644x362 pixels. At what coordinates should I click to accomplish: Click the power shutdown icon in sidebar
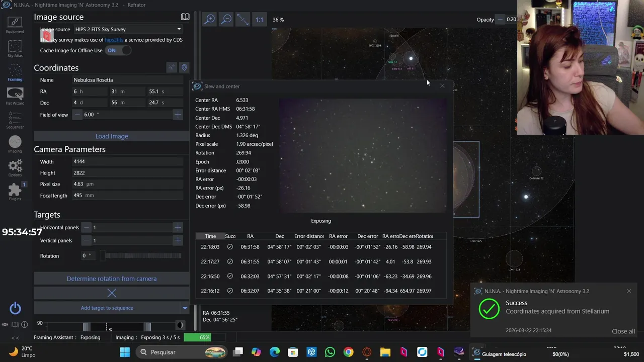[x=15, y=308]
